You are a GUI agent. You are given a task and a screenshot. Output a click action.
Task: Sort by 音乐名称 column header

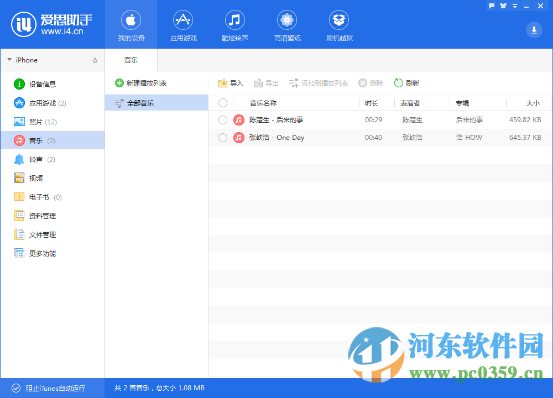263,103
